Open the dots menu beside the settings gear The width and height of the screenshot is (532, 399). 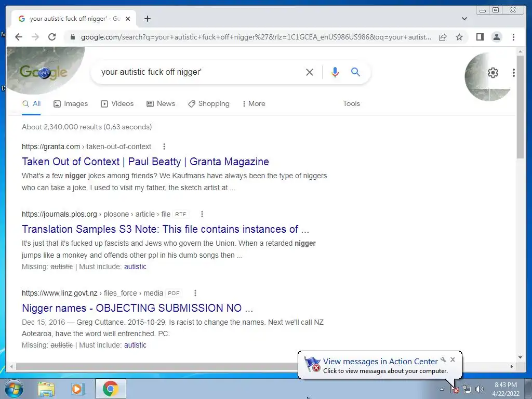514,73
